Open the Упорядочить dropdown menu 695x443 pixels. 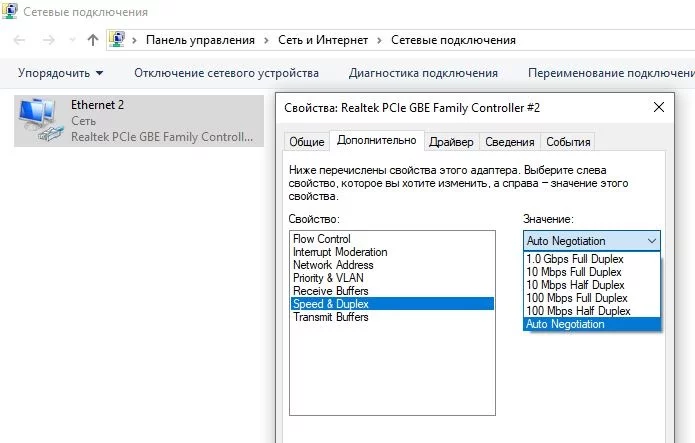[x=60, y=73]
